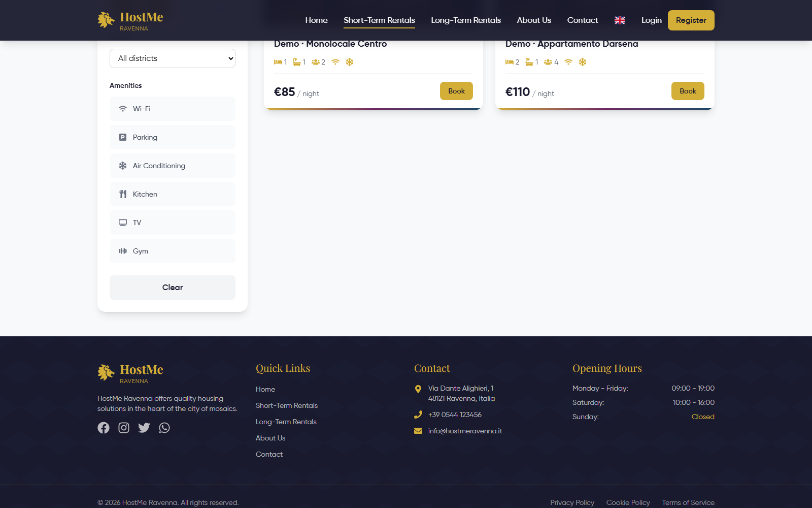Screen dimensions: 812x508
Task: Click the Register button
Action: tap(691, 20)
